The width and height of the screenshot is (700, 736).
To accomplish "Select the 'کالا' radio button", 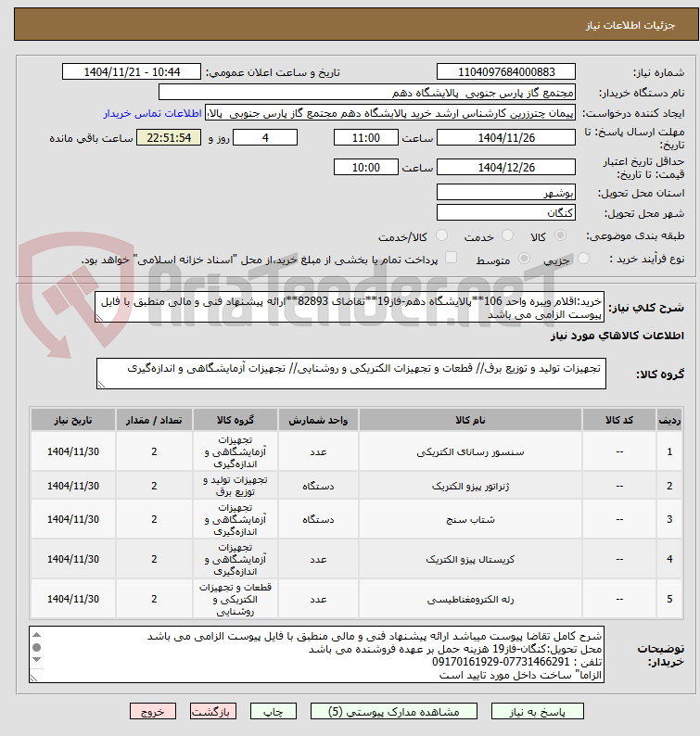I will tap(560, 235).
